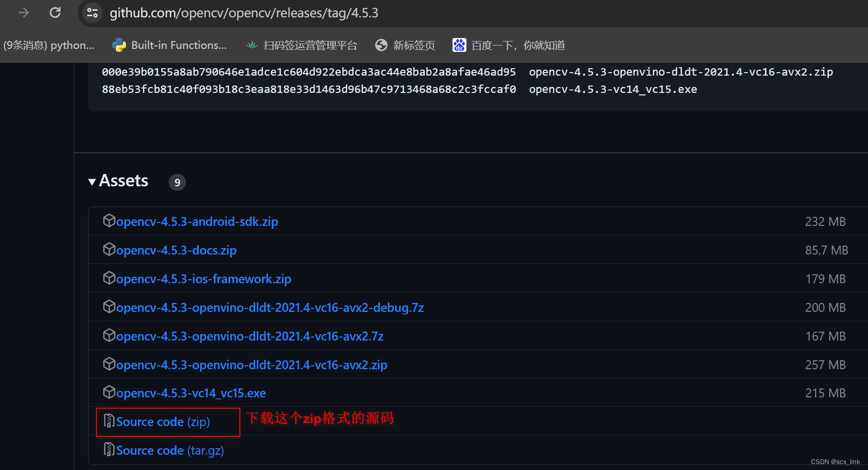Click the green leaf bookmark icon
This screenshot has width=868, height=470.
coord(252,45)
